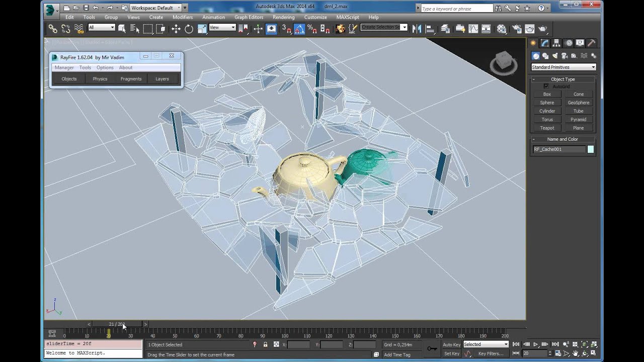644x362 pixels.
Task: Click the Box primitive button
Action: point(547,94)
